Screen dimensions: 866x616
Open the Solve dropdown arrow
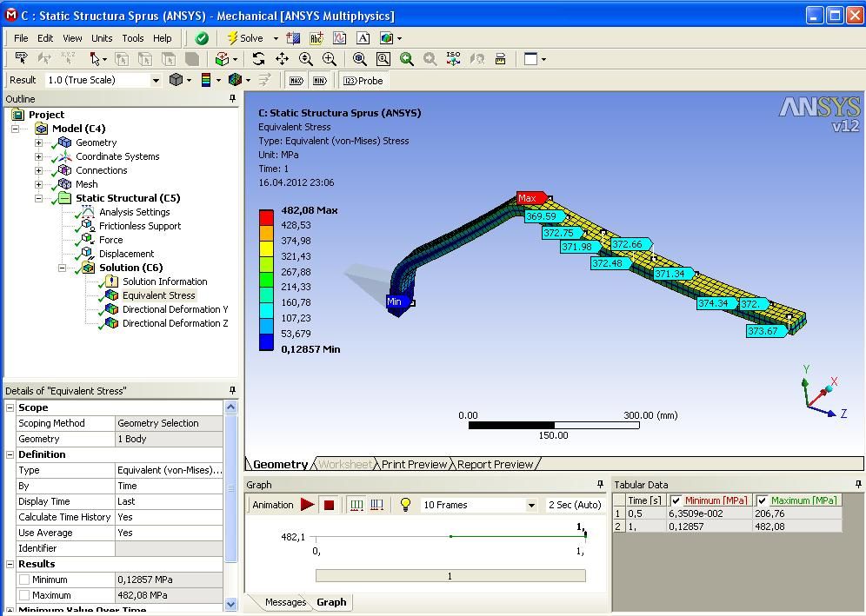276,38
